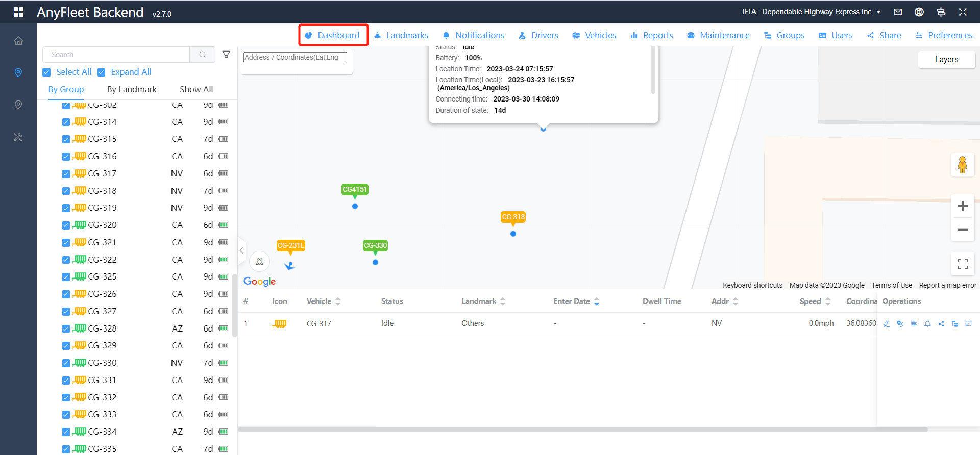Click the CG-231L map marker
Image resolution: width=980 pixels, height=455 pixels.
[x=290, y=246]
